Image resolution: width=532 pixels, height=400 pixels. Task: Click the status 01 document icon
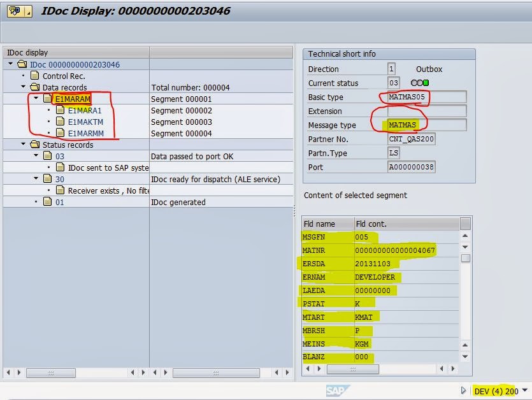tap(48, 202)
